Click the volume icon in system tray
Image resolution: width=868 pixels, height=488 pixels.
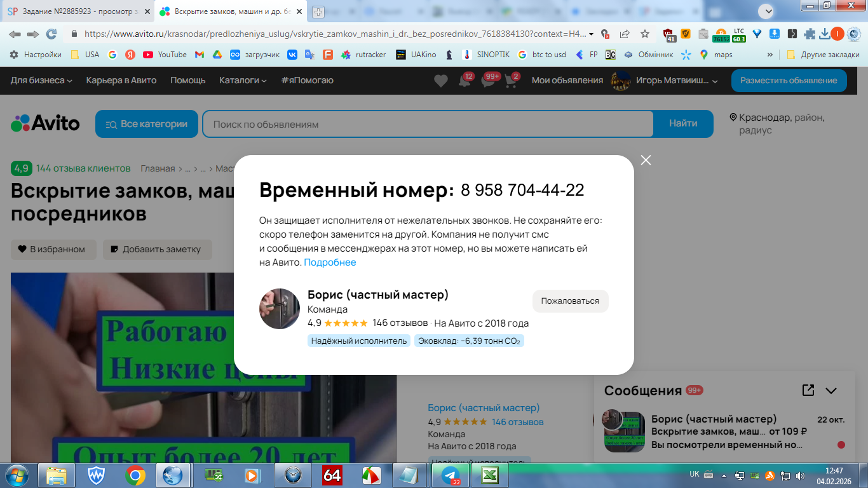800,475
